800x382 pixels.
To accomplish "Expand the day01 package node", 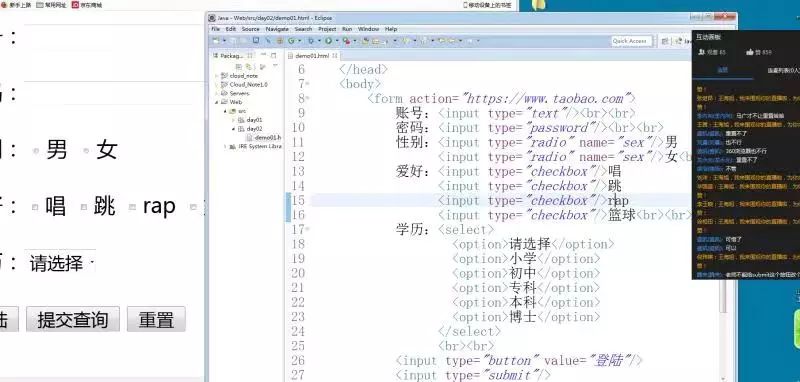I will (x=233, y=120).
